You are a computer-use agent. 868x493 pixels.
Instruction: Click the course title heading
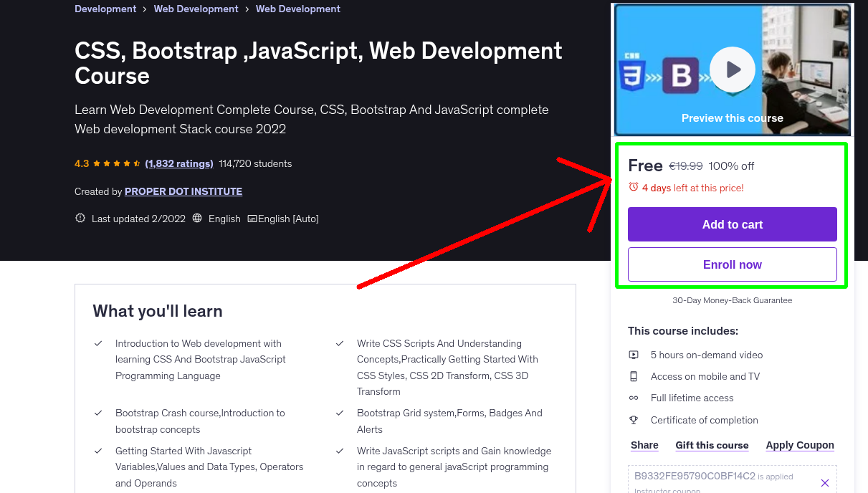pos(318,63)
